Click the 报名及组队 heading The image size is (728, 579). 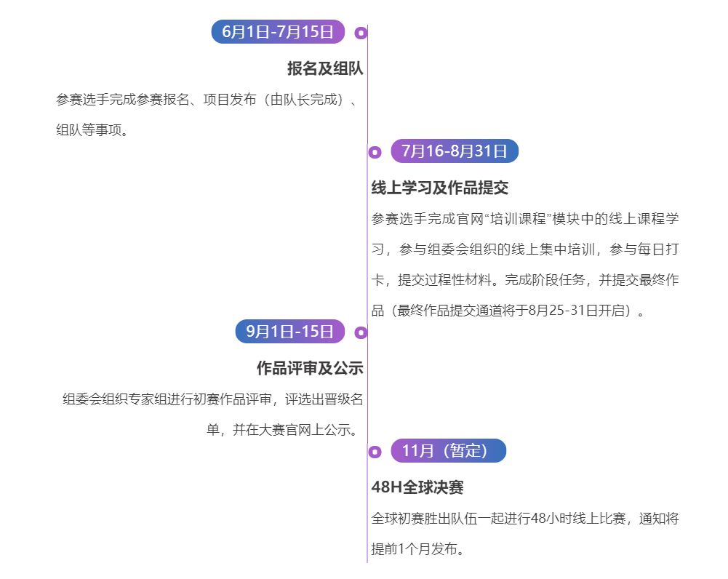[x=325, y=69]
